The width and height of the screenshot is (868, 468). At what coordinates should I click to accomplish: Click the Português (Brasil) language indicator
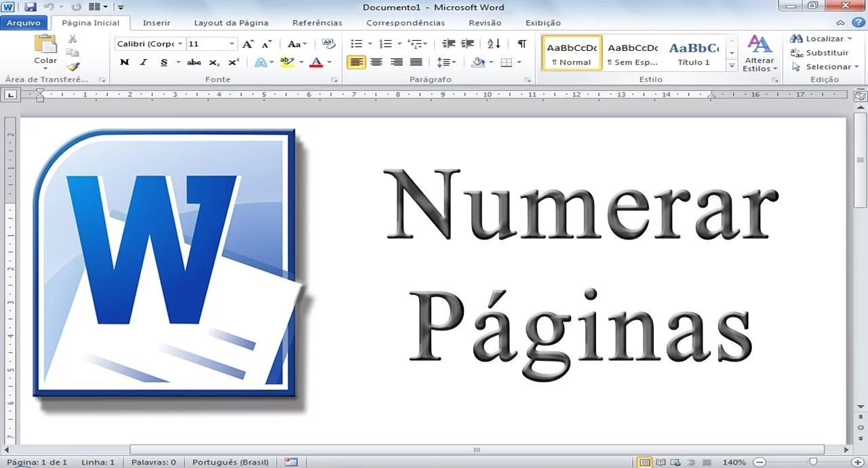click(x=231, y=462)
